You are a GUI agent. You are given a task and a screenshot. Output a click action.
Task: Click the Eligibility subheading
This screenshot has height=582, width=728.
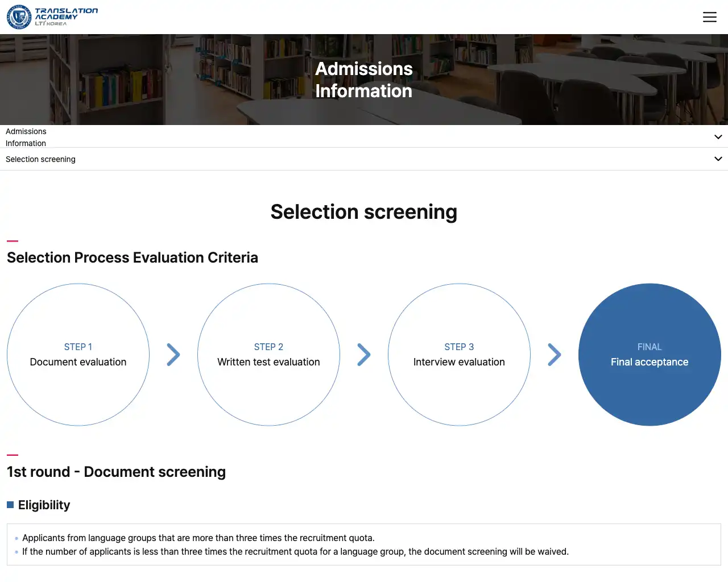click(x=44, y=505)
